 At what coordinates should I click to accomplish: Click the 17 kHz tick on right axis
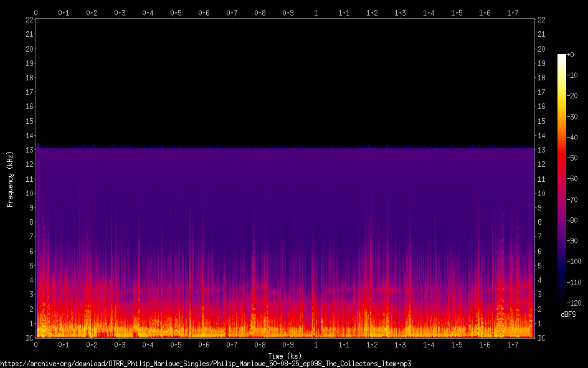click(541, 92)
